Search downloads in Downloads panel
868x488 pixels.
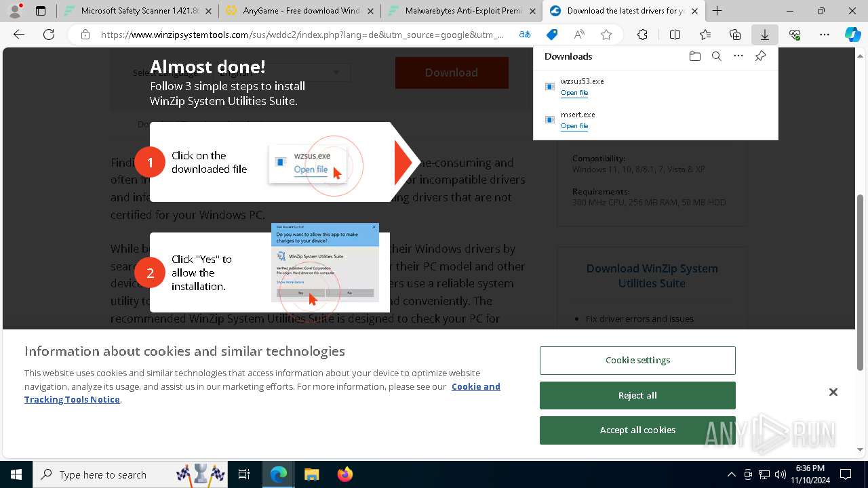(716, 56)
